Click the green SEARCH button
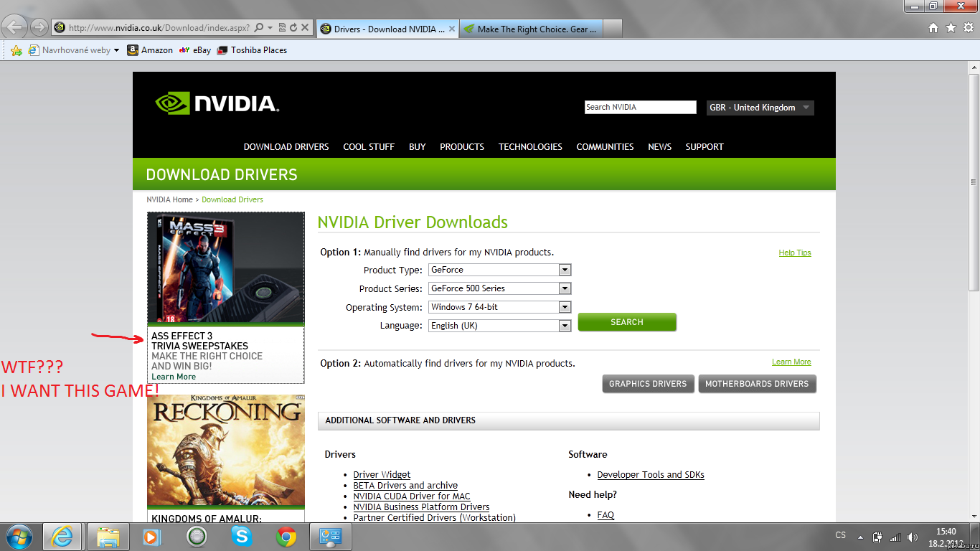Screen dimensions: 980x551 click(627, 322)
